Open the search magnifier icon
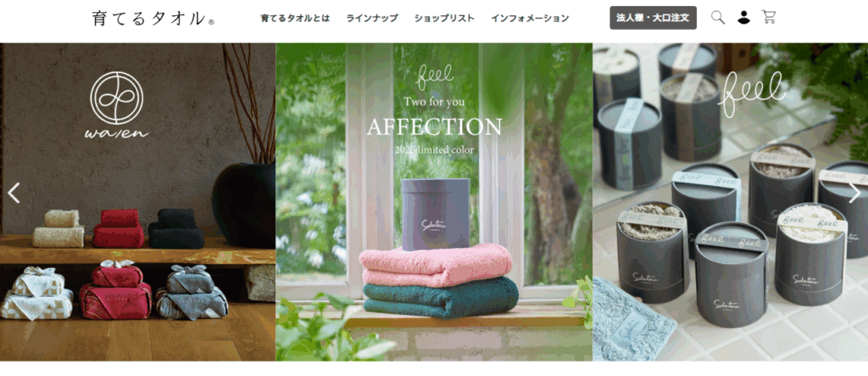 coord(717,17)
